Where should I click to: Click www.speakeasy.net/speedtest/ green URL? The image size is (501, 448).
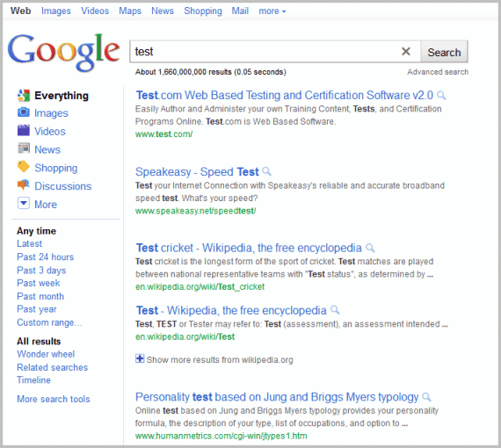pos(195,211)
